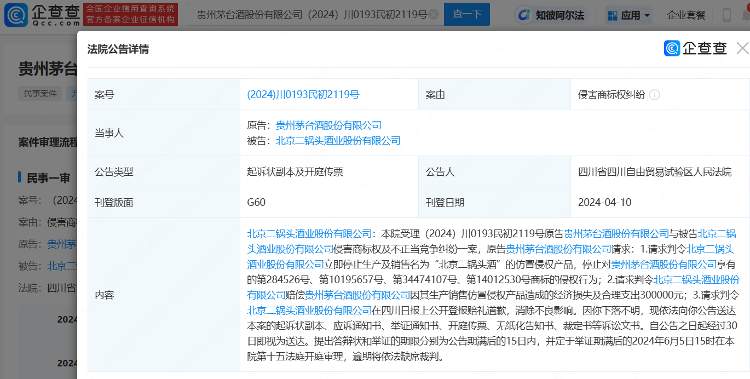Viewport: 750px width, 379px height.
Task: Click the red 全国企业信用查询系统 banner
Action: tap(131, 14)
